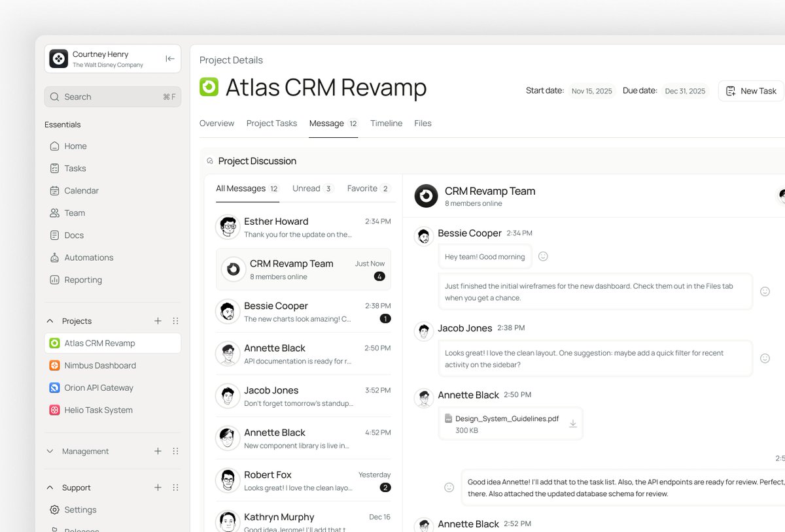React to the 'Hey team! Good morning' message
785x532 pixels.
[x=543, y=256]
